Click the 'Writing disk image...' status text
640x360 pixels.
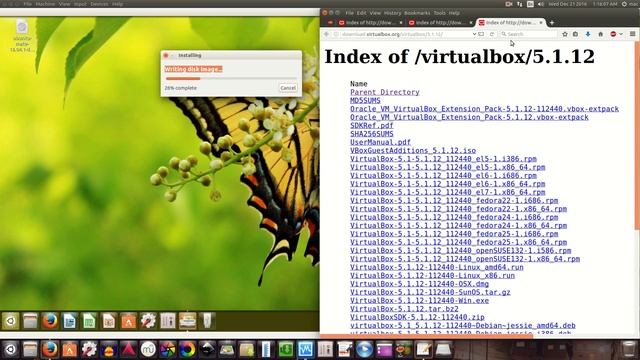[193, 69]
